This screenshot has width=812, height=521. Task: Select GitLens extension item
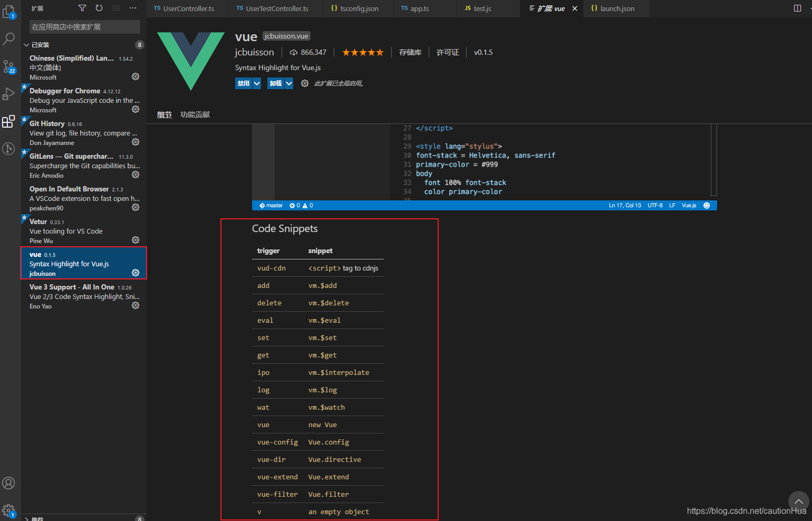tap(84, 166)
